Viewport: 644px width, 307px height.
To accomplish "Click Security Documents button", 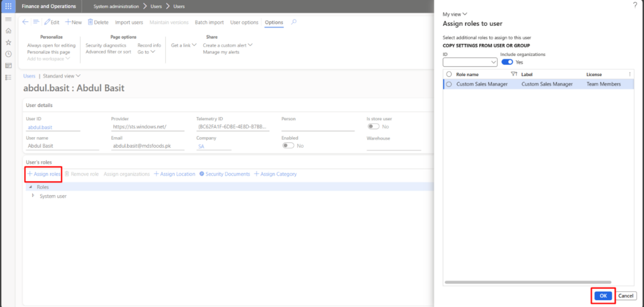I will pos(225,174).
